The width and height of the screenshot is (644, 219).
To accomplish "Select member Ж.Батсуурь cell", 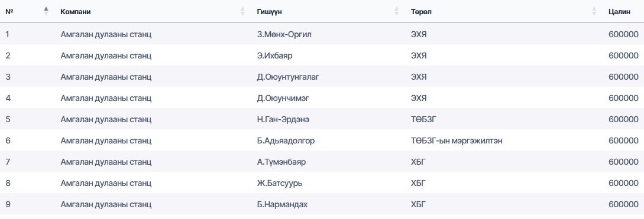I will tap(280, 184).
